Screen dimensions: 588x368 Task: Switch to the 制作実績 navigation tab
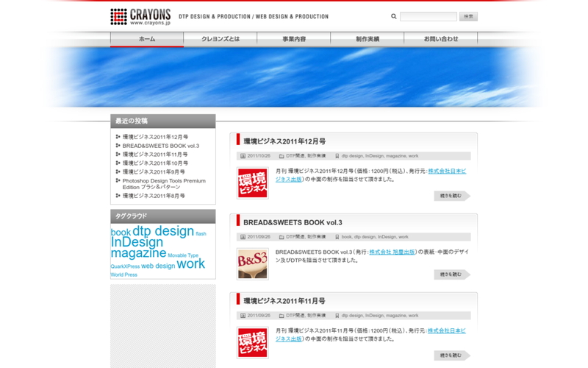click(367, 39)
